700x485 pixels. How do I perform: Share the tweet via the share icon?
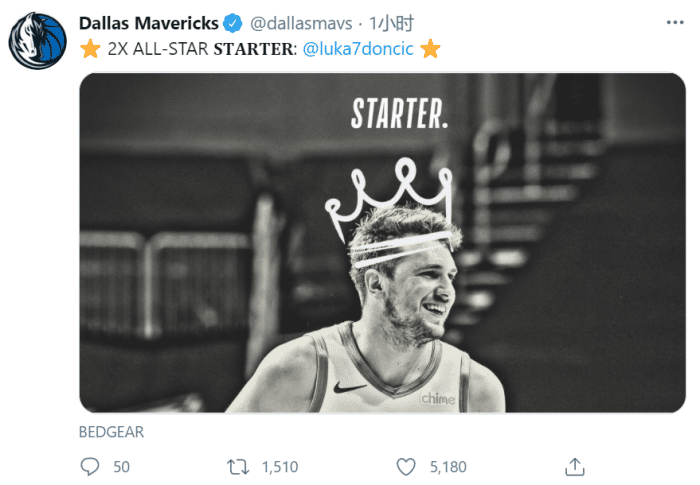point(574,466)
